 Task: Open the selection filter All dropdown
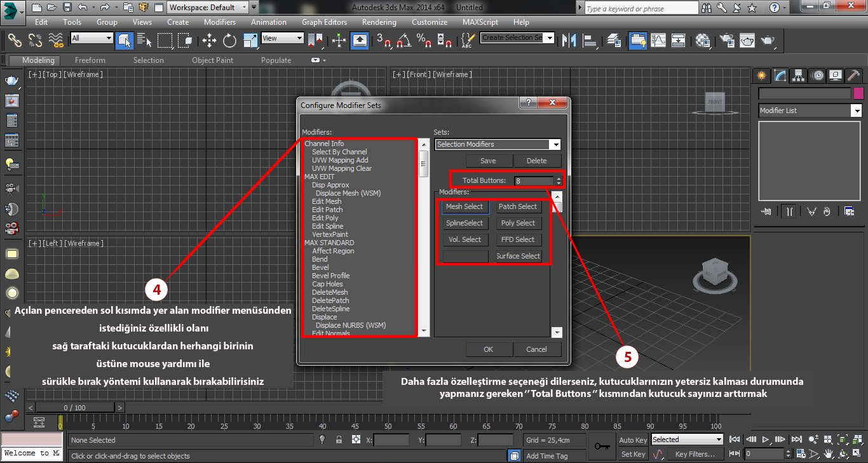[92, 38]
